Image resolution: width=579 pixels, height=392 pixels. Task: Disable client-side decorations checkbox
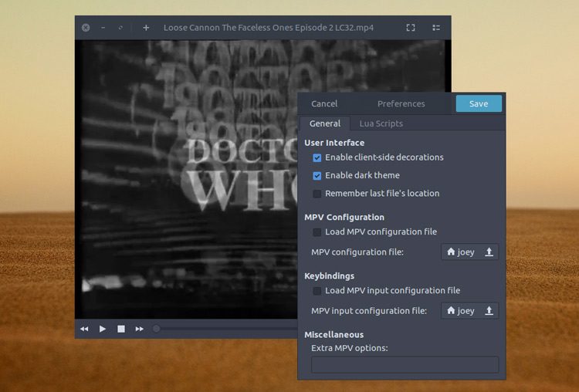point(317,157)
